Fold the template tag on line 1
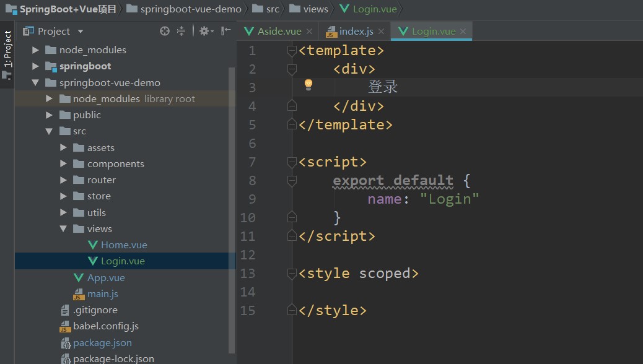Screen dimensions: 643x364 292,50
